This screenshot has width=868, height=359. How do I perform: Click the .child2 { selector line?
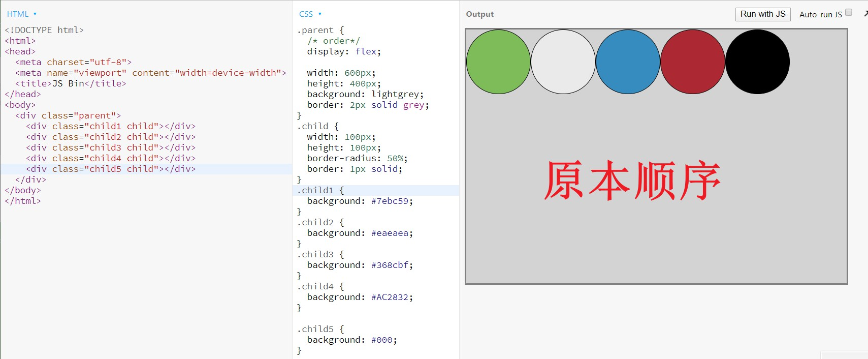click(x=320, y=222)
